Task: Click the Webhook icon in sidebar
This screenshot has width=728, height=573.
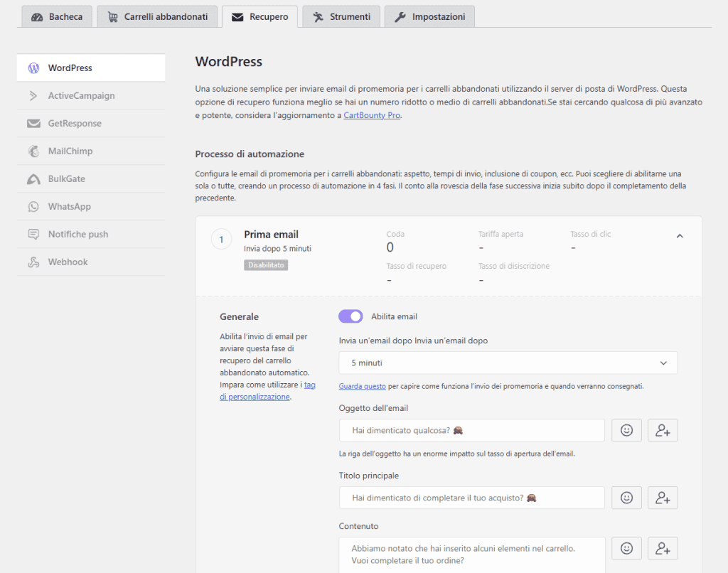Action: click(33, 262)
